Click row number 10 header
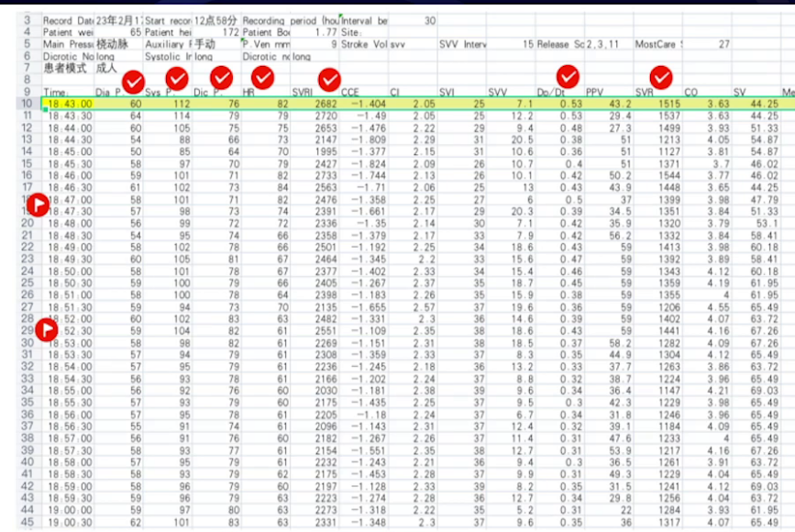795x532 pixels. [26, 104]
